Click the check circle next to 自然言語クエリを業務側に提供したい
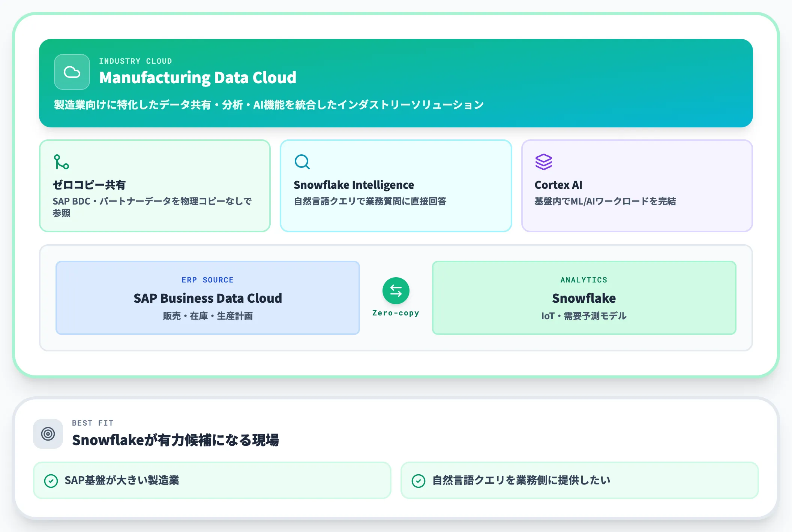 (418, 481)
